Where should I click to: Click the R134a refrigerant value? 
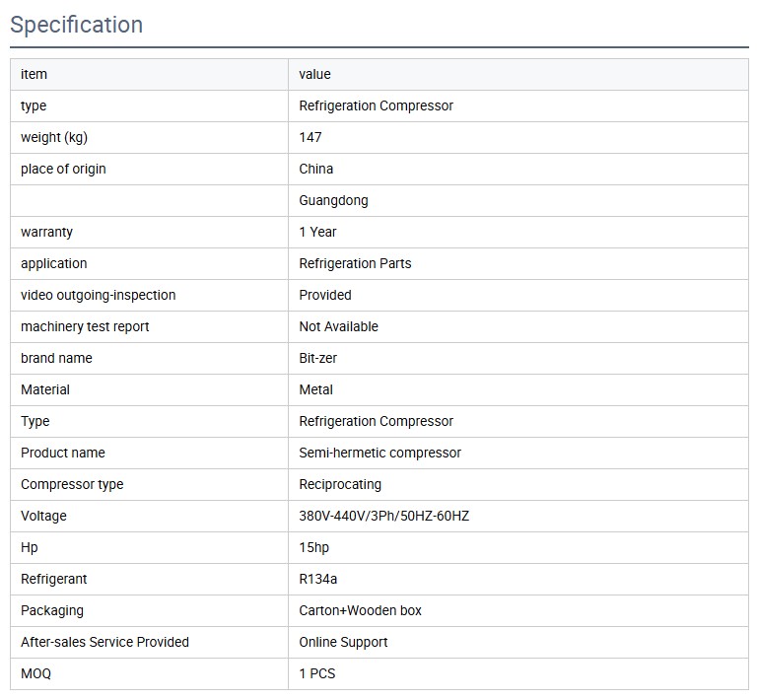coord(318,579)
